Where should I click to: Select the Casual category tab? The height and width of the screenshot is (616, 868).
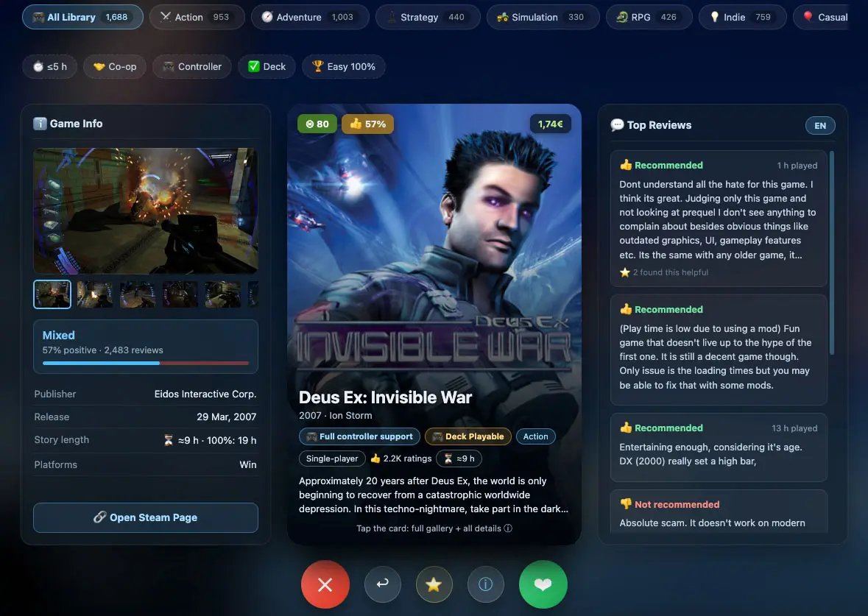pos(822,17)
